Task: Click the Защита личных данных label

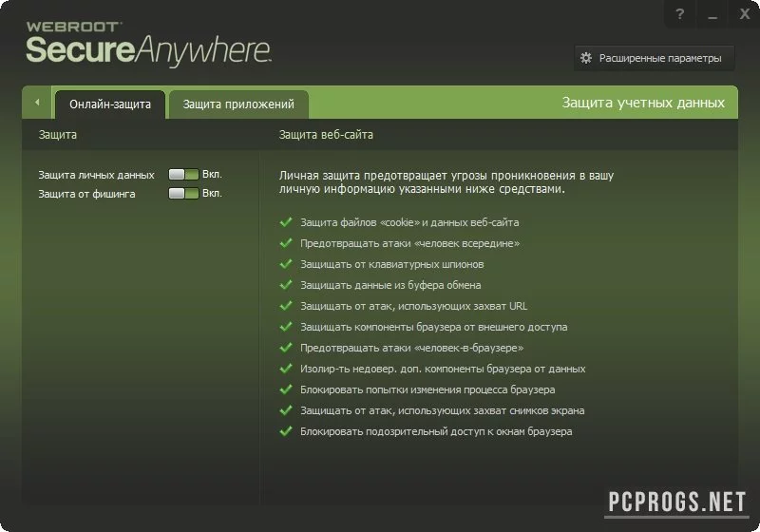Action: coord(96,175)
